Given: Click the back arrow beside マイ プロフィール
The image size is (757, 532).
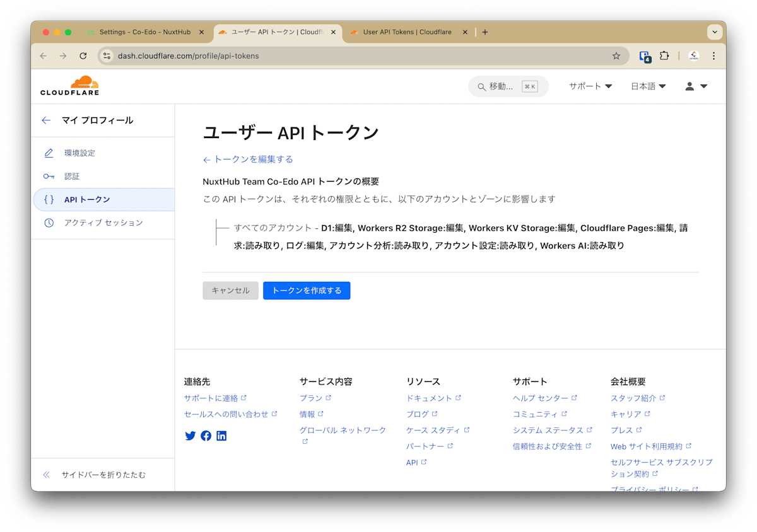Looking at the screenshot, I should coord(46,120).
